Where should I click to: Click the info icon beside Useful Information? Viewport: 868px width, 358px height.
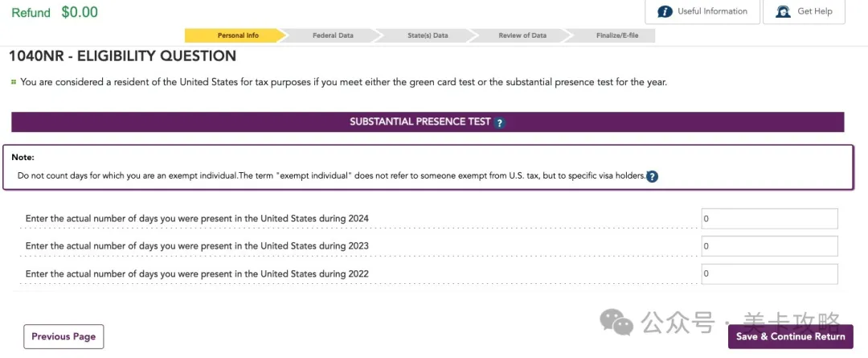(665, 11)
